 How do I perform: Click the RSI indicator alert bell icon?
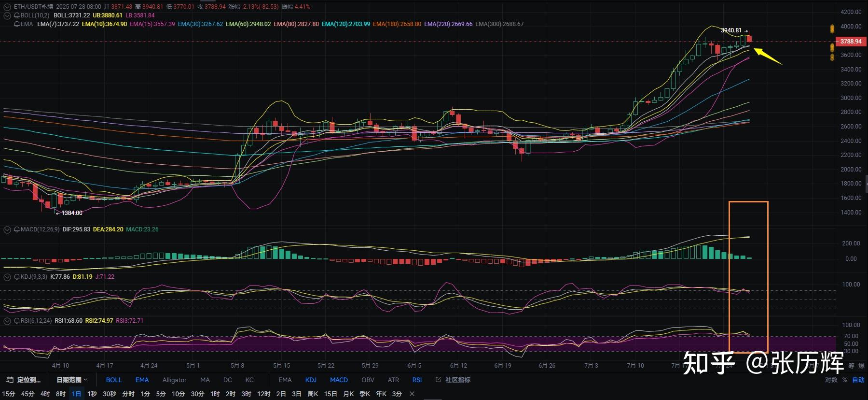tap(17, 321)
